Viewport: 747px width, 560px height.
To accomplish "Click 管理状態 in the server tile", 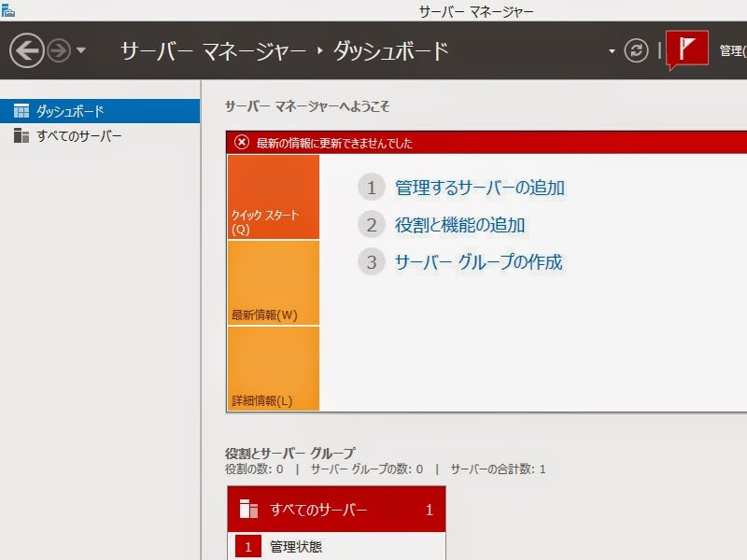I will [x=296, y=547].
